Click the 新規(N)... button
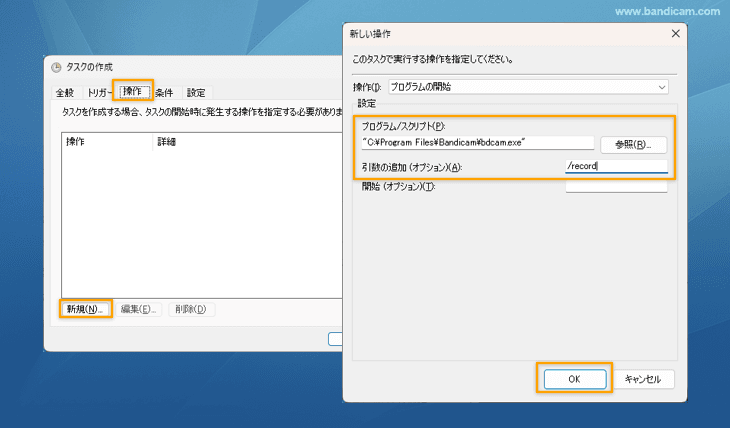The height and width of the screenshot is (428, 730). point(85,309)
